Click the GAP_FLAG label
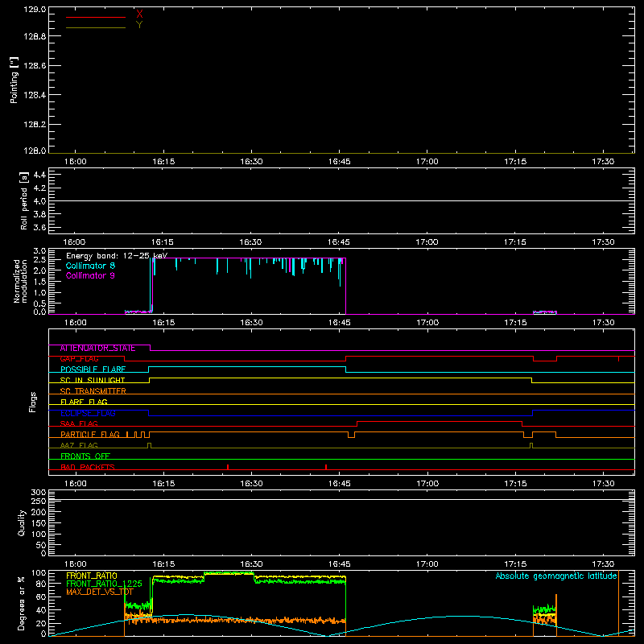644x644 pixels. 79,359
